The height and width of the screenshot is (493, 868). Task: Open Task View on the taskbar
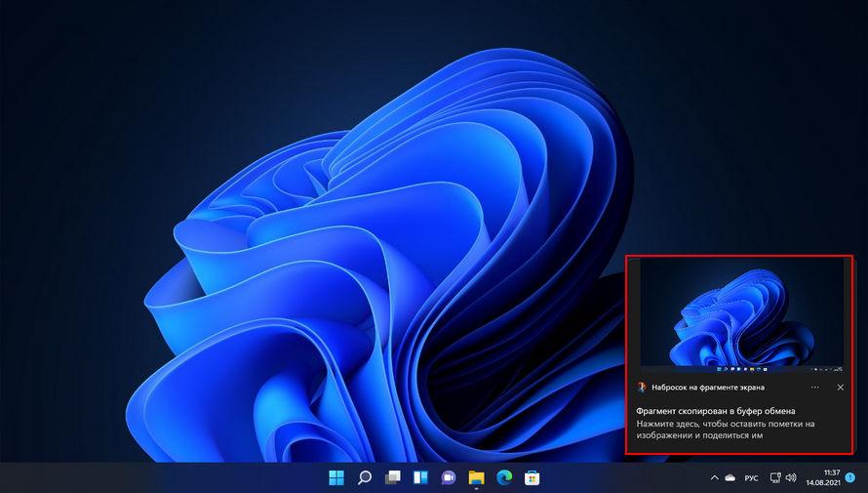392,477
